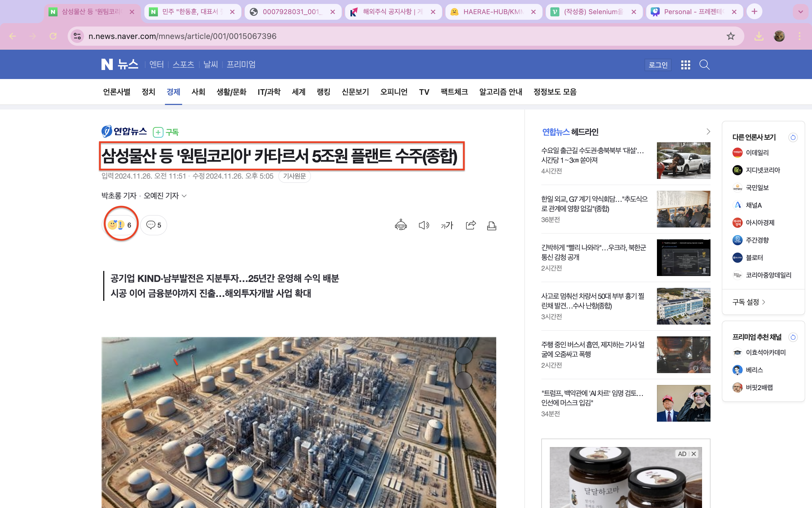
Task: Click the Naver N logo in the header
Action: (x=107, y=64)
